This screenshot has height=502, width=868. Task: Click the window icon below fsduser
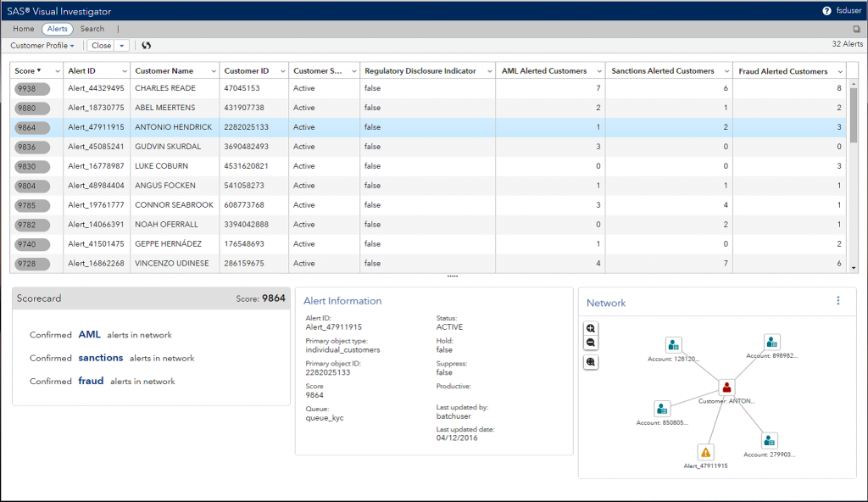tap(856, 29)
